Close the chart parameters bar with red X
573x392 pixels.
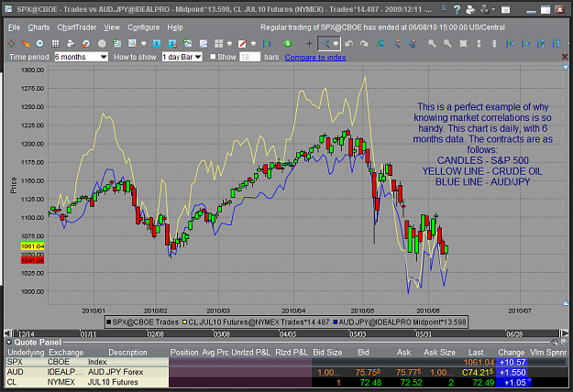(565, 57)
